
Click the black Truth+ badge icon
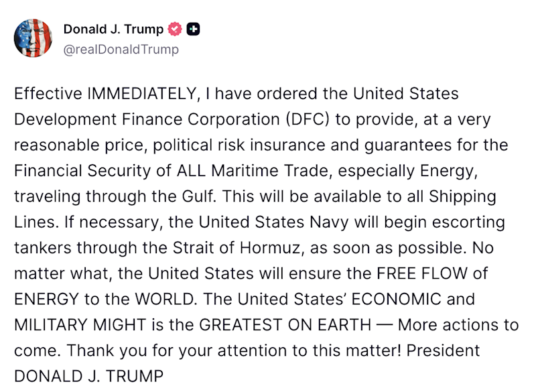pyautogui.click(x=192, y=29)
